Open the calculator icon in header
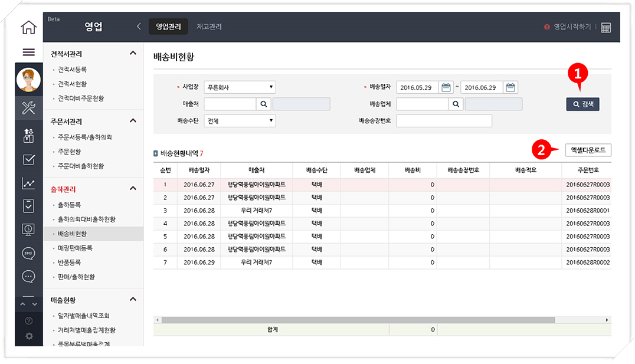The width and height of the screenshot is (635, 364). pyautogui.click(x=606, y=28)
